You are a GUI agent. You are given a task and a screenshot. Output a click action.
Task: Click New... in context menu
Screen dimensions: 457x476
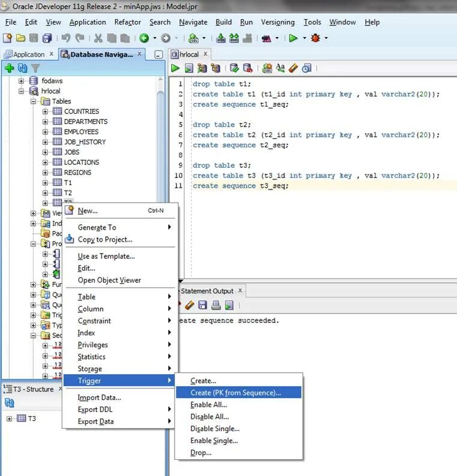[x=119, y=210]
